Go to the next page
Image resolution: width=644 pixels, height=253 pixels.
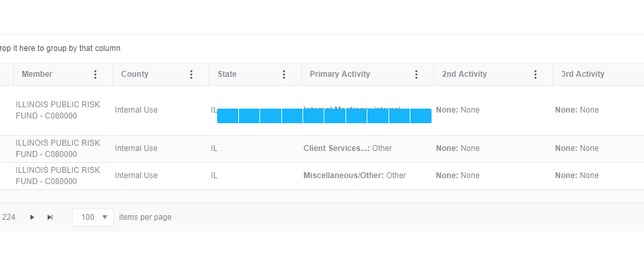pyautogui.click(x=32, y=217)
